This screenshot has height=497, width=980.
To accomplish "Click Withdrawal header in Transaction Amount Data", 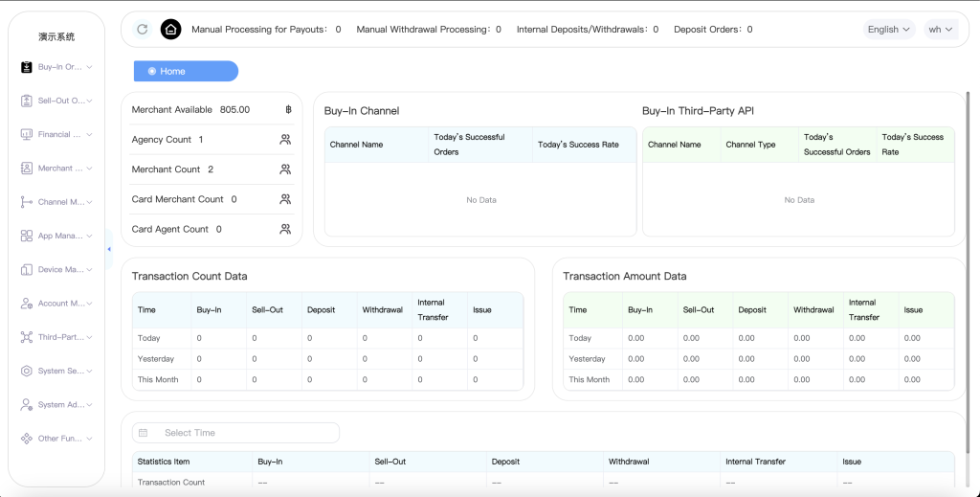I will pyautogui.click(x=813, y=310).
